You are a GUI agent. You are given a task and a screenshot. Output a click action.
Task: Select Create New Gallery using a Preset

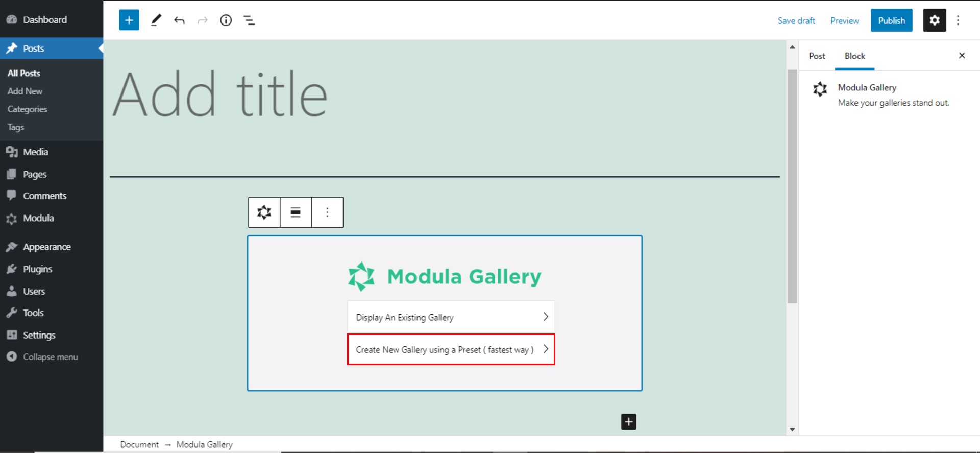451,349
